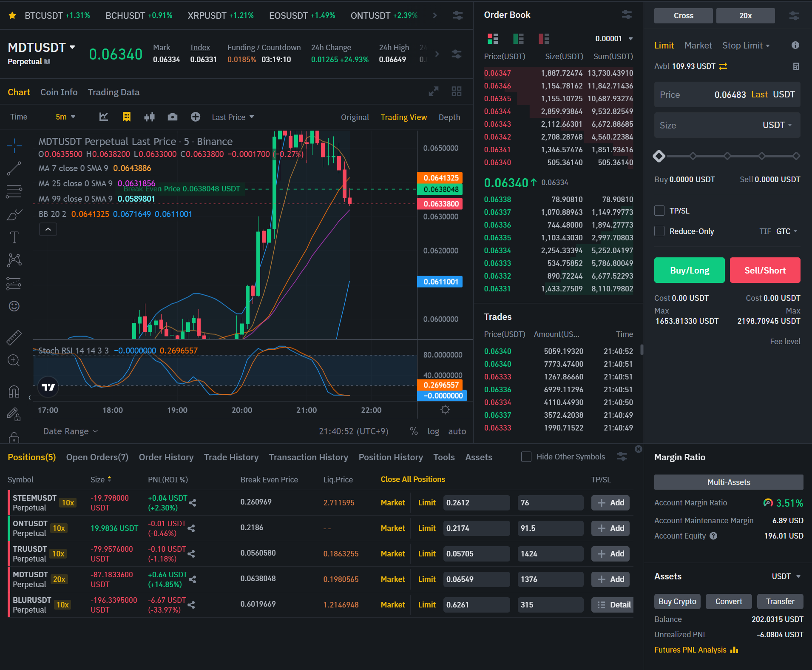Expand chart to fullscreen icon
Screen dimensions: 812x670
coord(434,91)
